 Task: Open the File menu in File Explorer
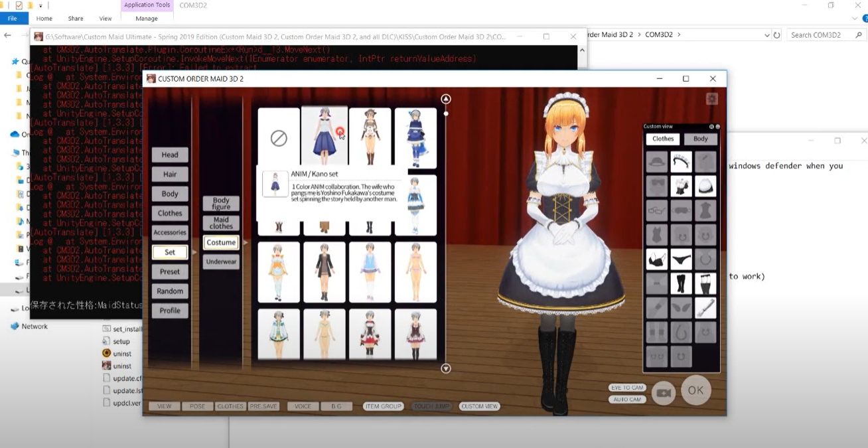[12, 19]
